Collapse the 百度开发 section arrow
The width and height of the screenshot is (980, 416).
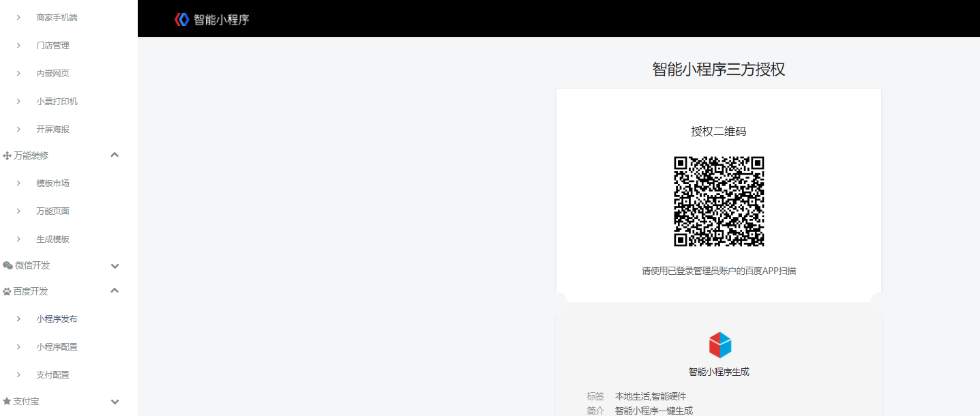[115, 291]
